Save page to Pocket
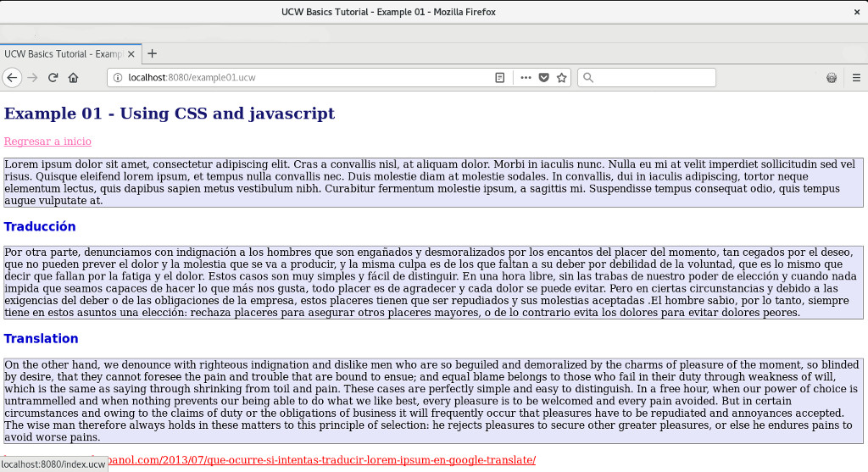 click(x=543, y=77)
